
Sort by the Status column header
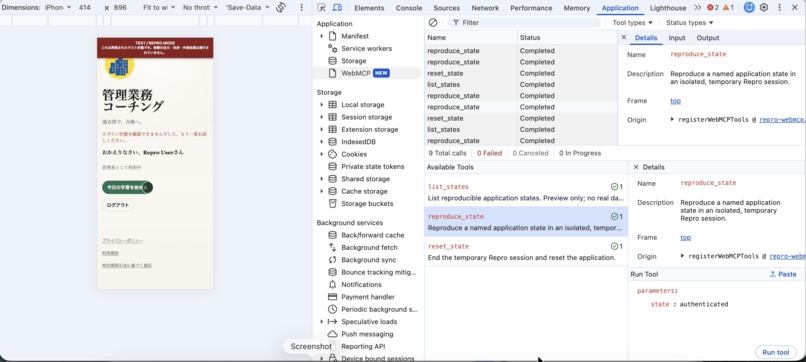[x=567, y=38]
